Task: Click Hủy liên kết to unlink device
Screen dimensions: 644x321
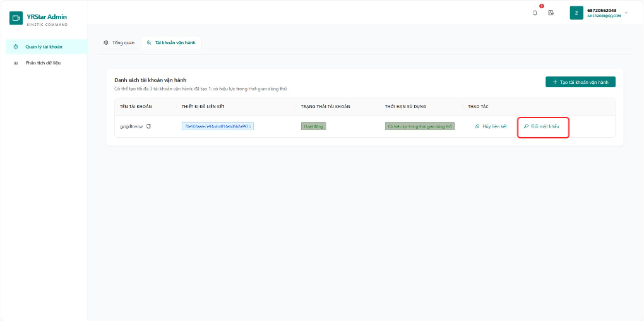Action: (491, 126)
